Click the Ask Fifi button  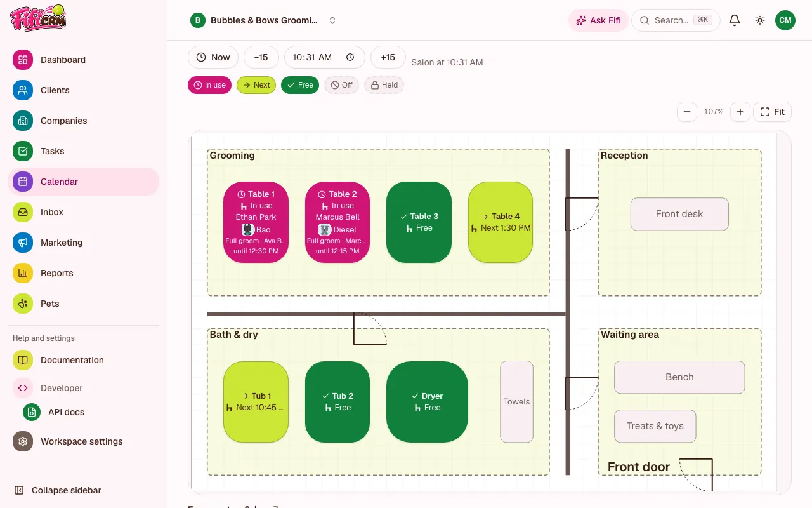point(598,20)
